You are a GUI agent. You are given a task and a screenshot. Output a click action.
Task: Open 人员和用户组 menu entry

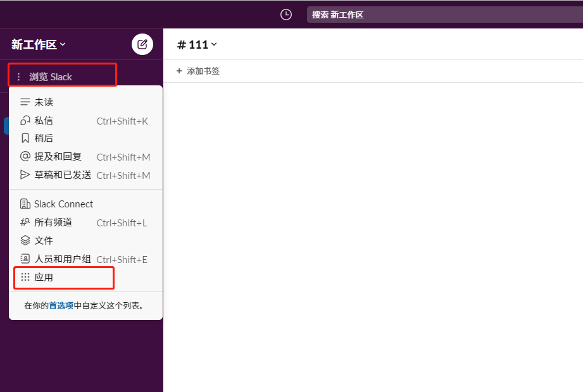point(86,259)
